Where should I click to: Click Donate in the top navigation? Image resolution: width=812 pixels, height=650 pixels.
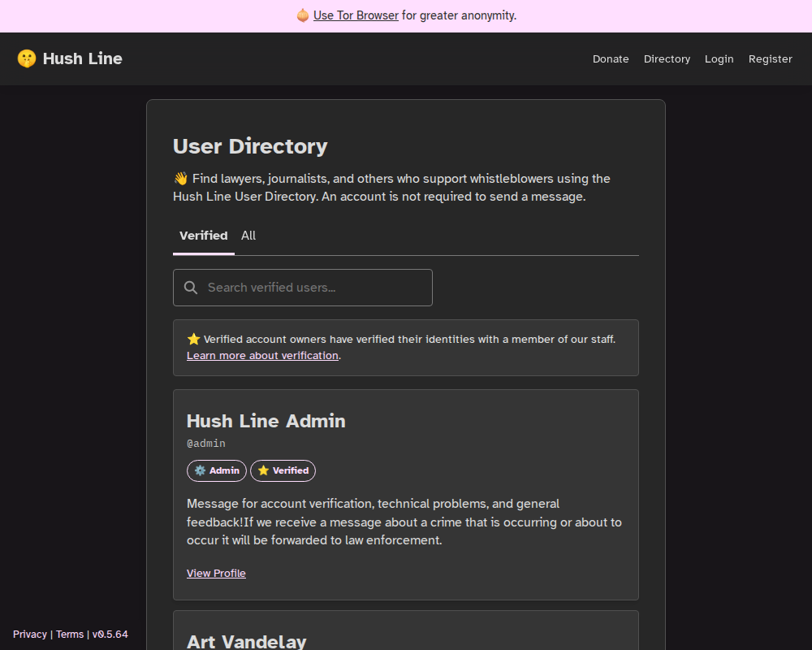pos(611,58)
